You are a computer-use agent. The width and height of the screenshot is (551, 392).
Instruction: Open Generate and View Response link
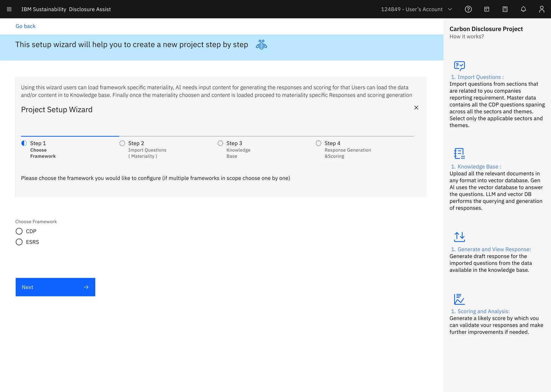[491, 249]
